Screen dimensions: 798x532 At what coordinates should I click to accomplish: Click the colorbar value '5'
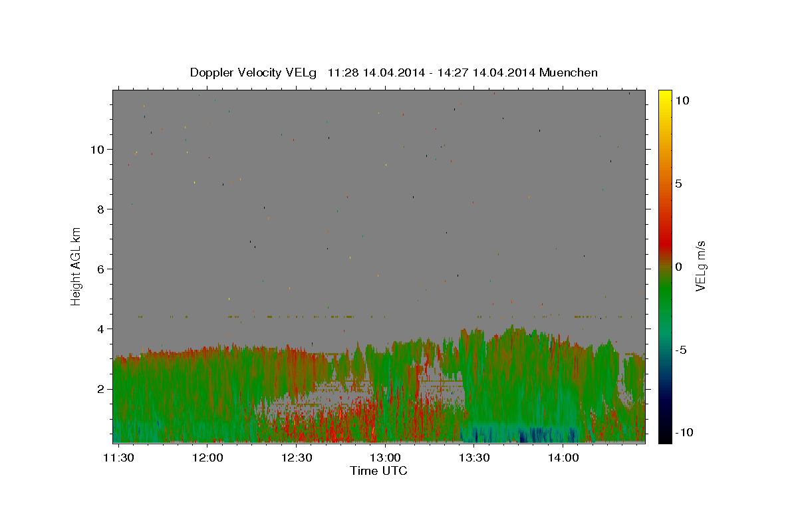point(679,184)
